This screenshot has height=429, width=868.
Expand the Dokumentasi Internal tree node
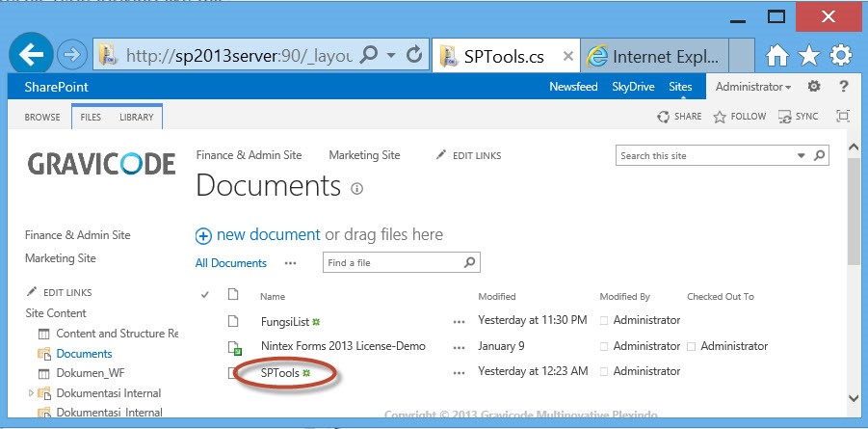(x=31, y=393)
